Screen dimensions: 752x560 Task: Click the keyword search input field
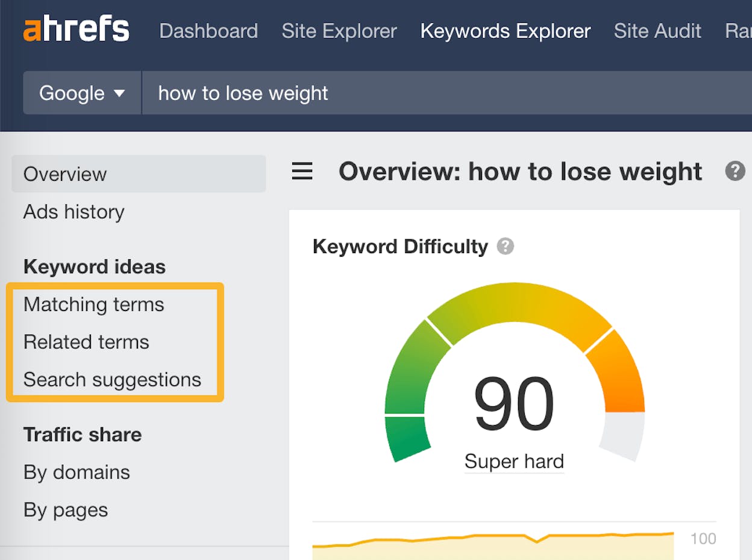click(446, 93)
